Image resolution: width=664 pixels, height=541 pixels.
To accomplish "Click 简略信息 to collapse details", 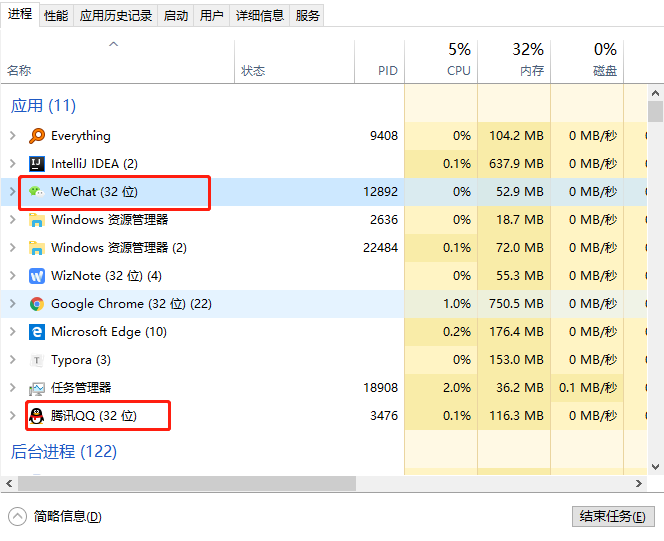I will (x=68, y=516).
